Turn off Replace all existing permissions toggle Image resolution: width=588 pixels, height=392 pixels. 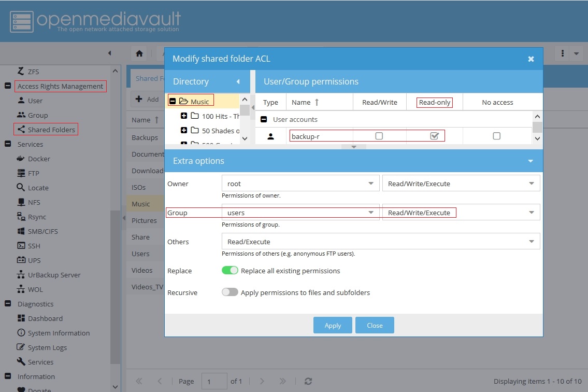point(230,271)
